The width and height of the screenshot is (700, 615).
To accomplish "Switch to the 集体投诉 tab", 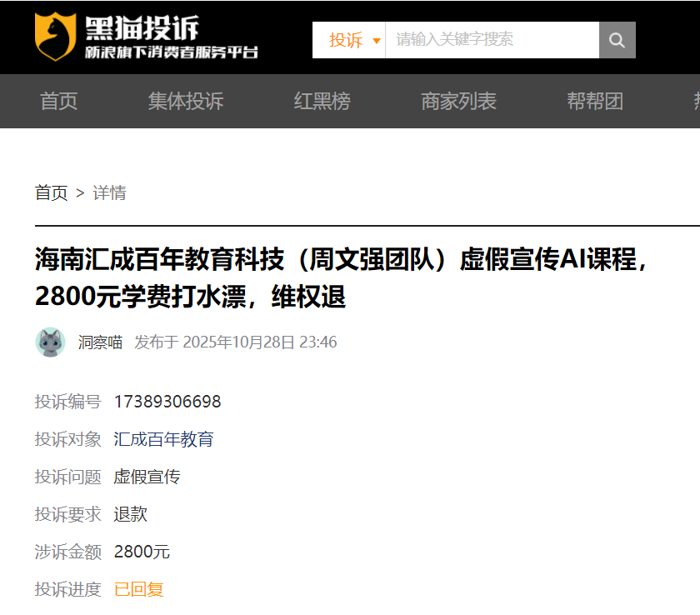I will pos(185,101).
